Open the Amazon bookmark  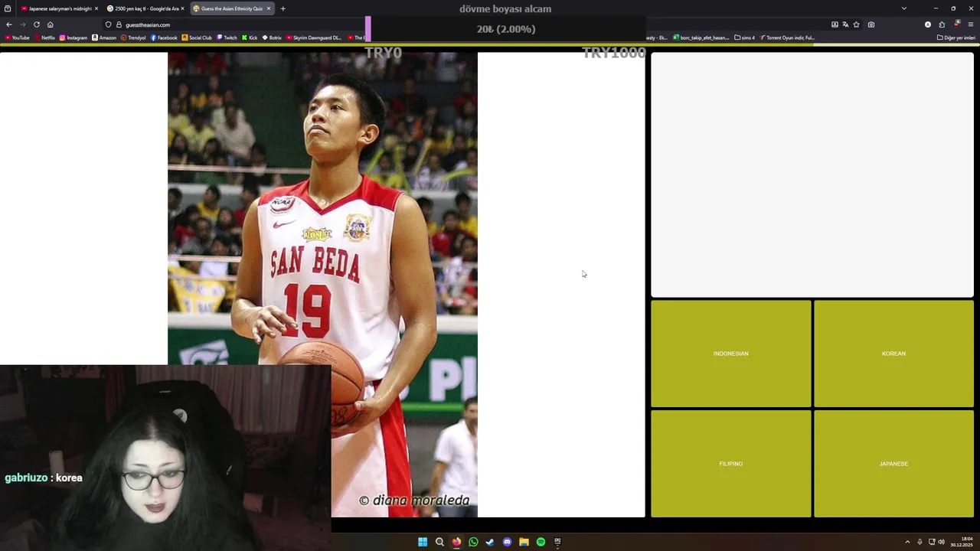[104, 37]
